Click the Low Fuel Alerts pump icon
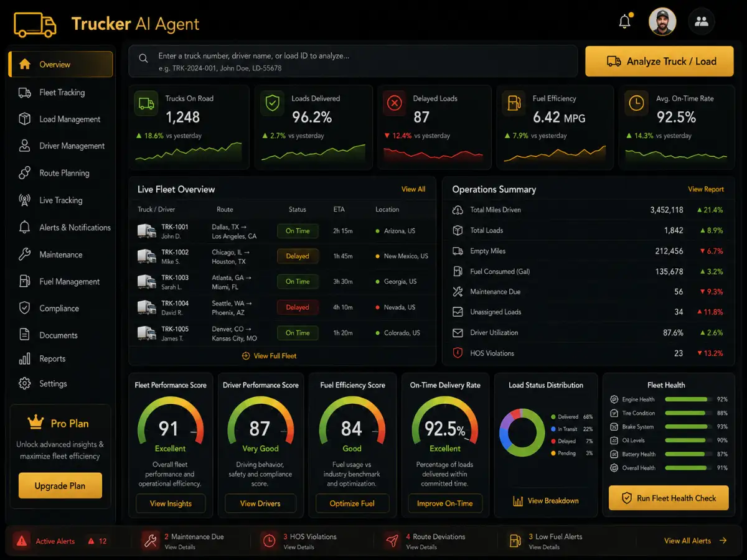 (x=515, y=541)
